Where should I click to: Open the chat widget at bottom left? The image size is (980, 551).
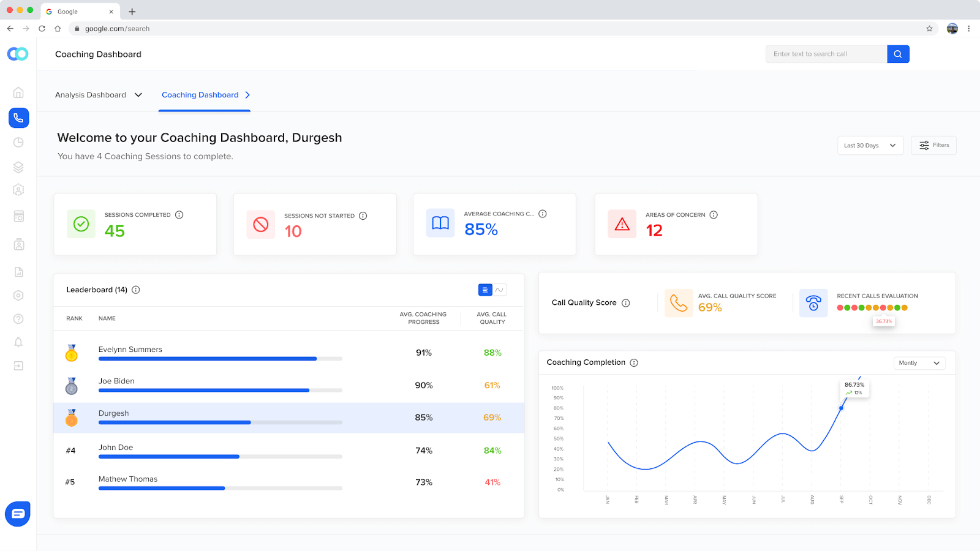pos(17,513)
